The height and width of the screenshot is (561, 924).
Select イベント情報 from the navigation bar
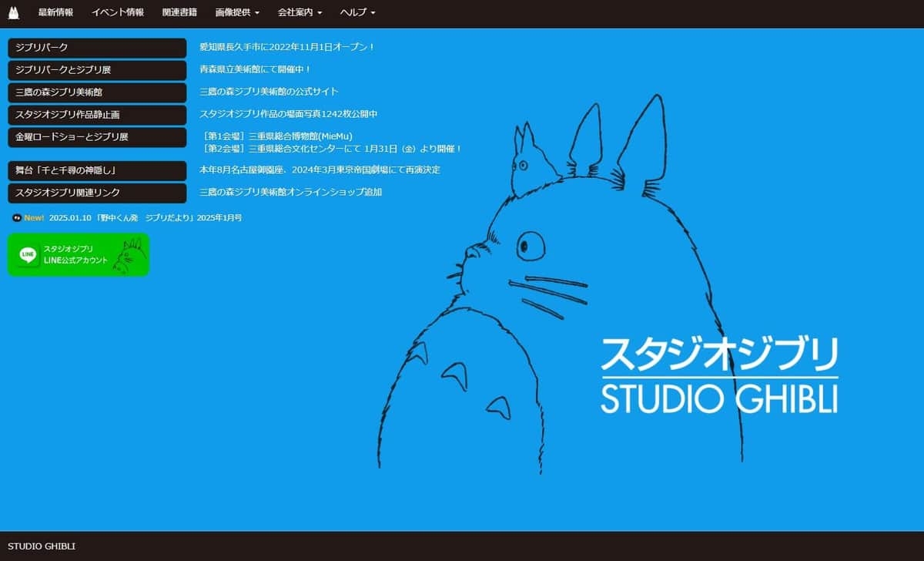click(117, 12)
